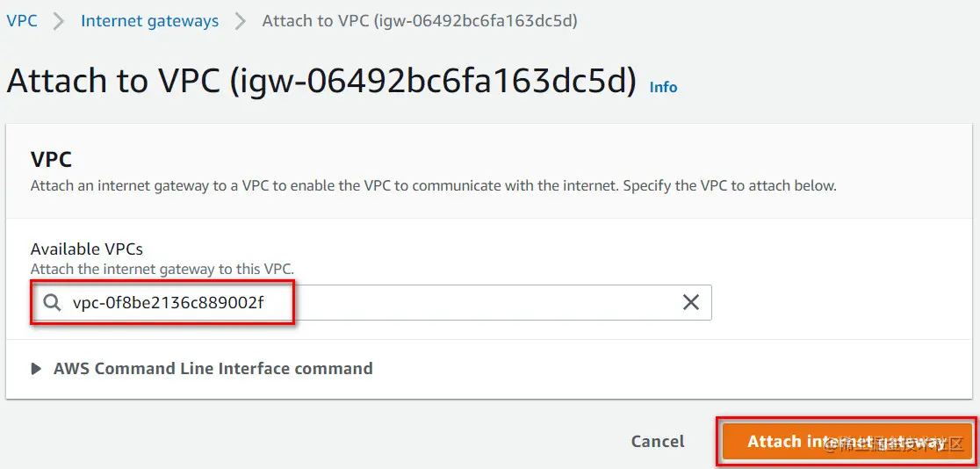Click the breadcrumb chevron after Internet gateways
This screenshot has height=469, width=980.
click(x=241, y=21)
